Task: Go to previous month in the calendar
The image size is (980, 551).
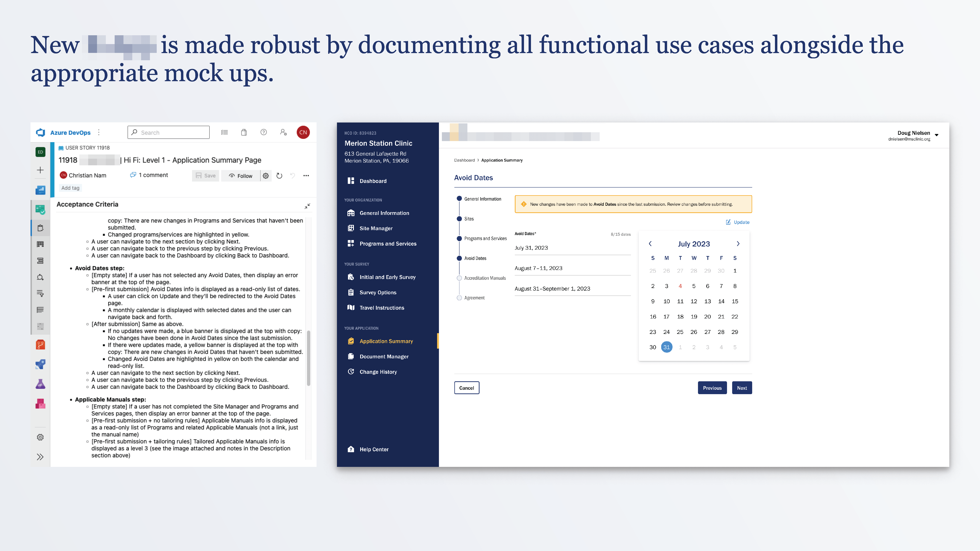Action: (650, 244)
